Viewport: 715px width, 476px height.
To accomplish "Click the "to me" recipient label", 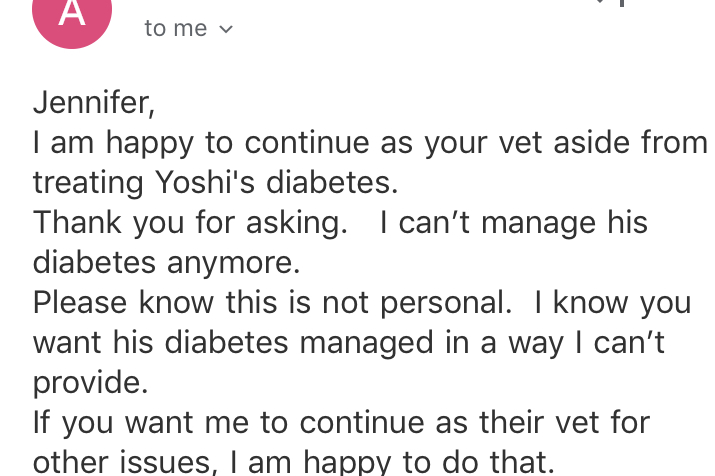I will (175, 29).
